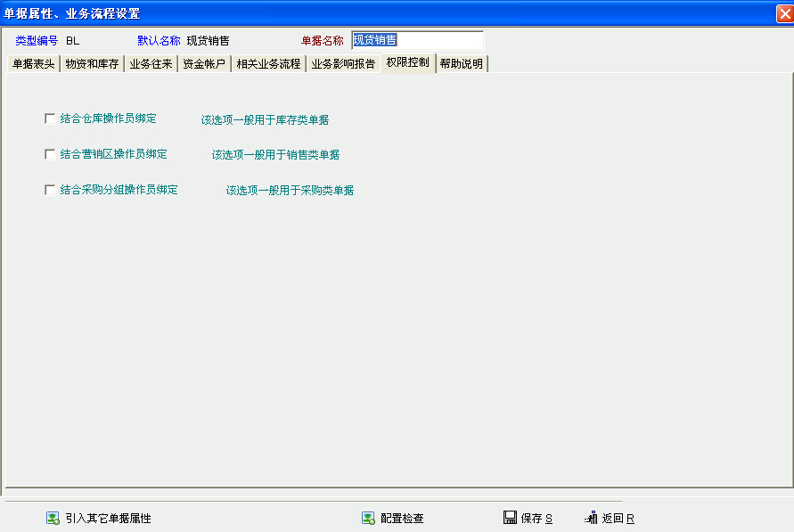Select the 资金帐户 tab
Viewport: 794px width, 532px height.
[204, 64]
